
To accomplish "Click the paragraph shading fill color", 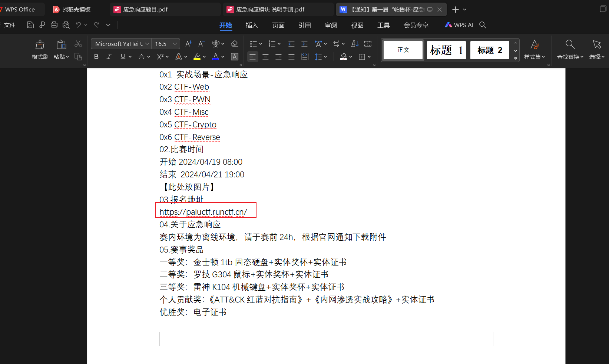I will tap(344, 57).
